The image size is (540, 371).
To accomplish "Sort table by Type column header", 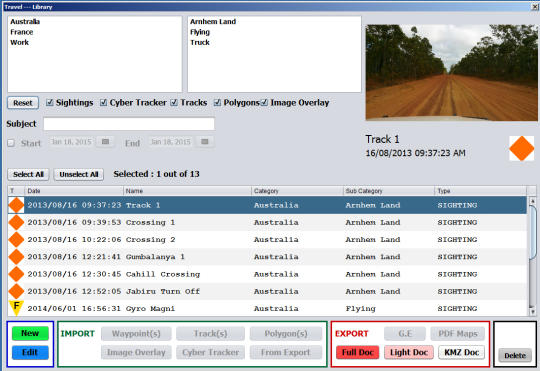I will [480, 191].
